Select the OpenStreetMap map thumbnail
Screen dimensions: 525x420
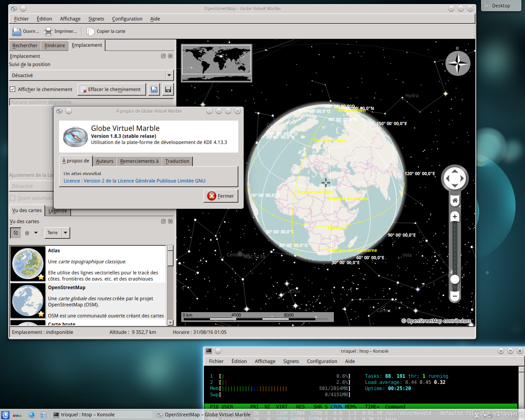(x=28, y=301)
